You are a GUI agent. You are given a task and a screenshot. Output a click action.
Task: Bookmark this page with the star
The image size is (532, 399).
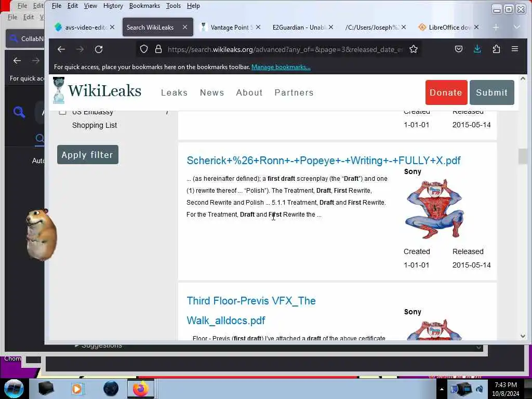(413, 49)
